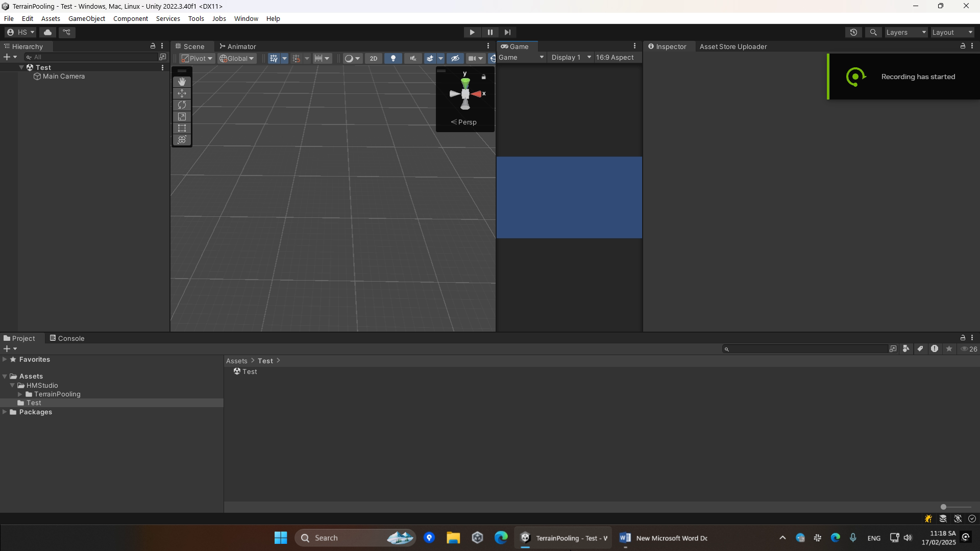Open Unity Cloud from the cloud icon
This screenshot has width=980, height=551.
48,32
